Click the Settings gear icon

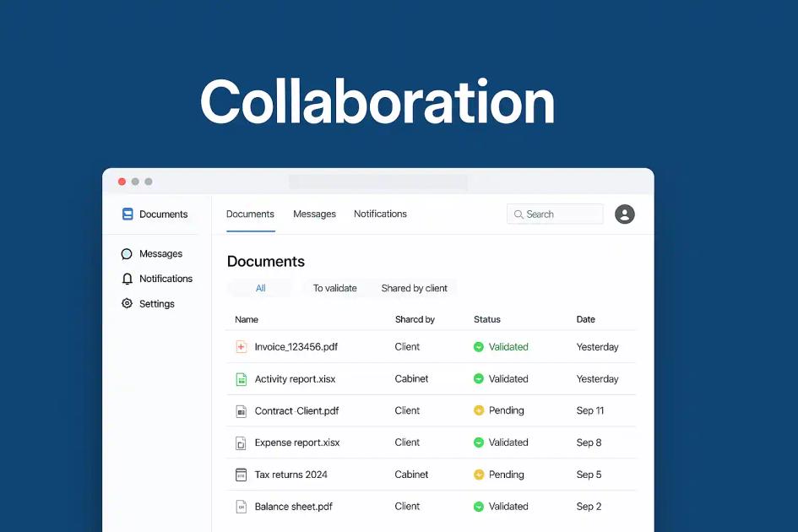tap(127, 303)
